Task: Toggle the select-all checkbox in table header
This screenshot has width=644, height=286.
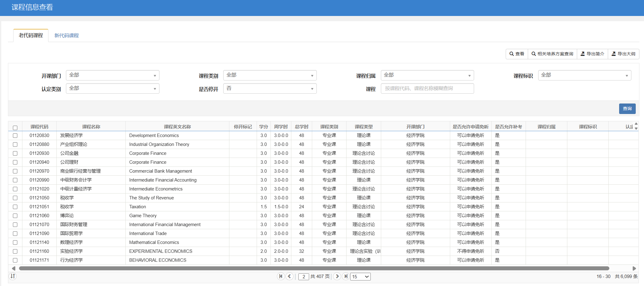Action: click(x=15, y=128)
